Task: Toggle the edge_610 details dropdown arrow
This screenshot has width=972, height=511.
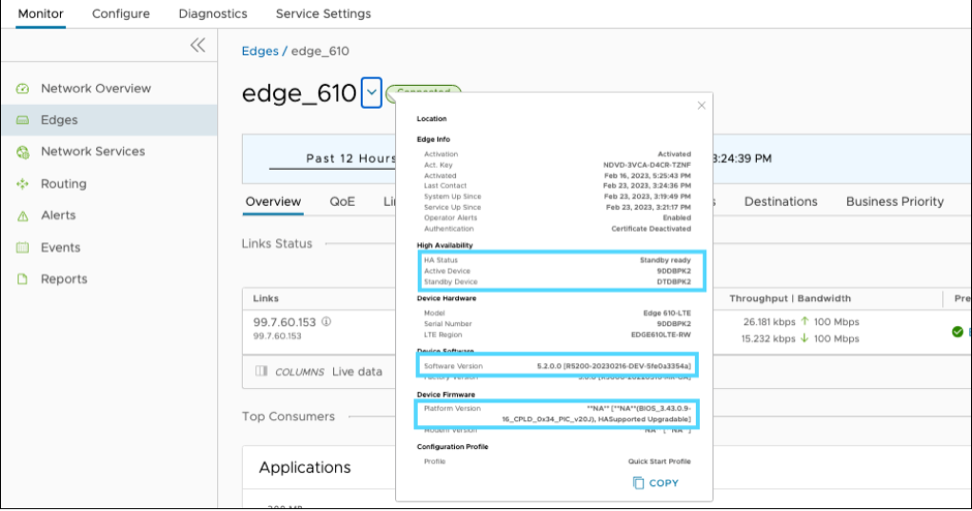Action: click(371, 93)
